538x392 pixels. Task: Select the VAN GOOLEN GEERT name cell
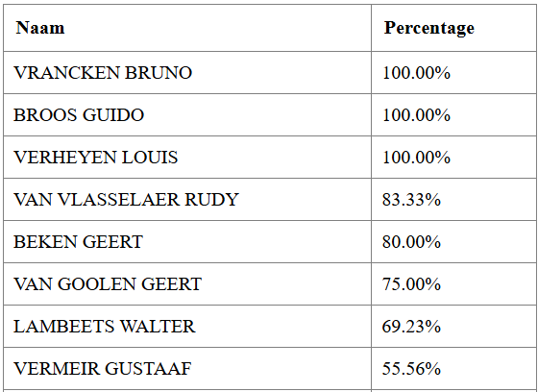187,283
